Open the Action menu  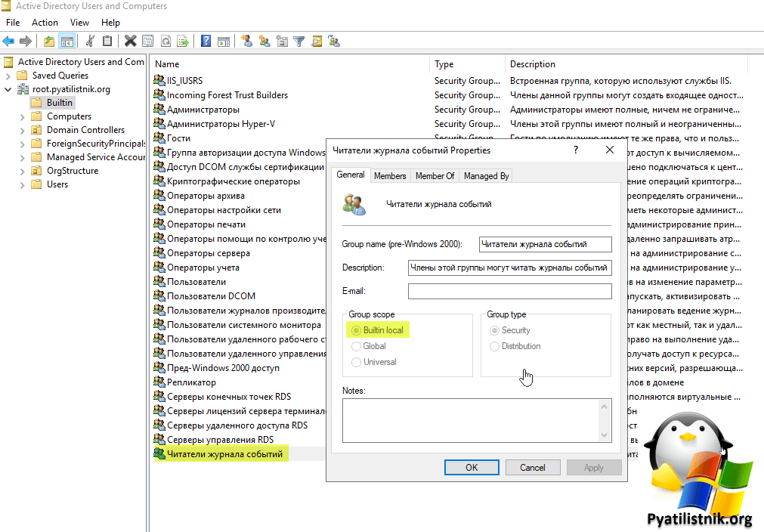pyautogui.click(x=45, y=23)
